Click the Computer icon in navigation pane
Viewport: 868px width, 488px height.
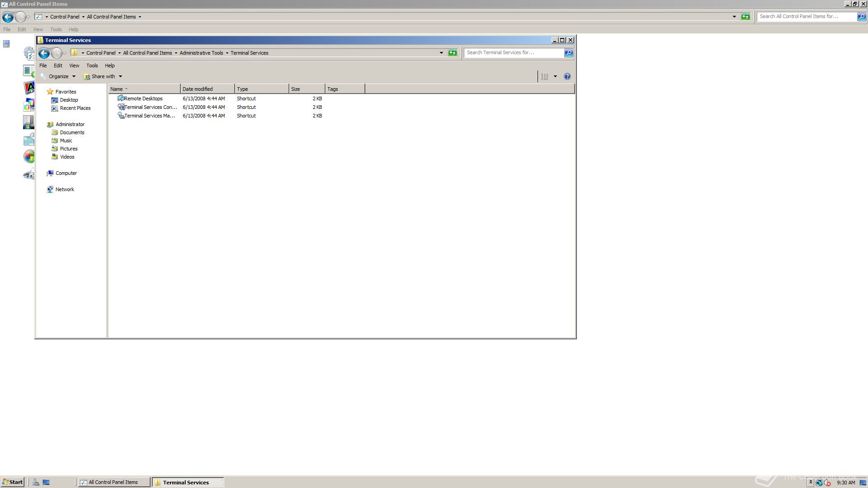click(50, 173)
